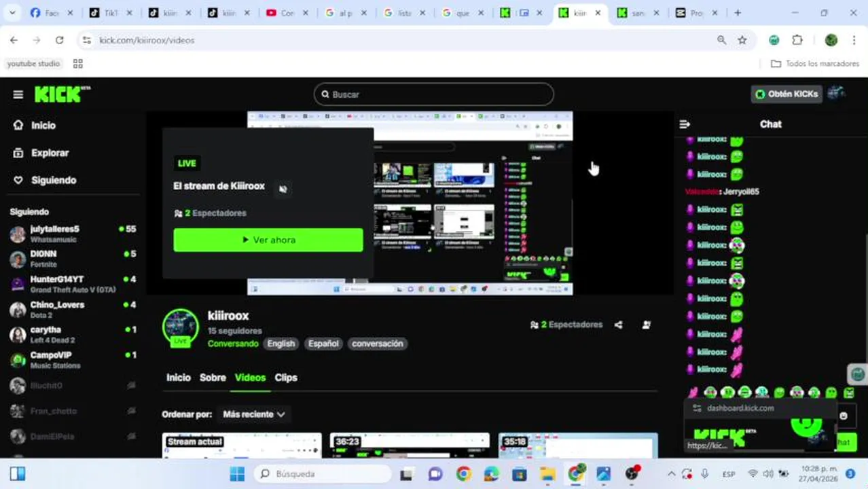Click the chat emoji picker icon
This screenshot has height=489, width=868.
coord(844,416)
